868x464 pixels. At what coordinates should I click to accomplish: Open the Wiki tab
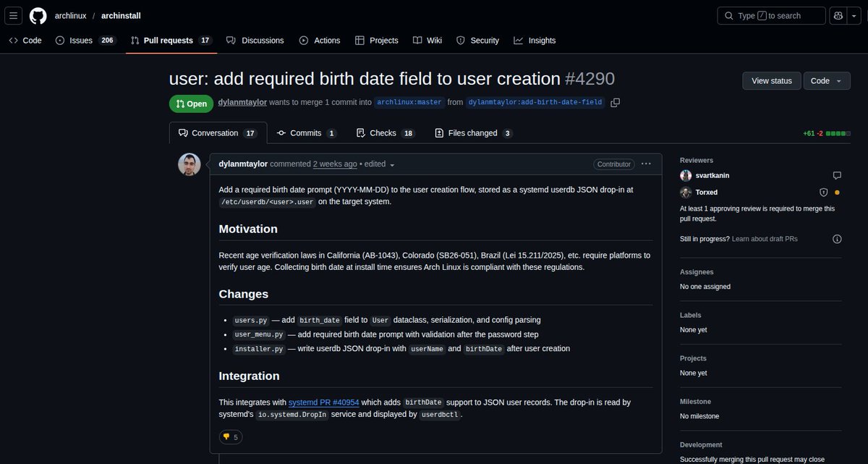coord(427,41)
